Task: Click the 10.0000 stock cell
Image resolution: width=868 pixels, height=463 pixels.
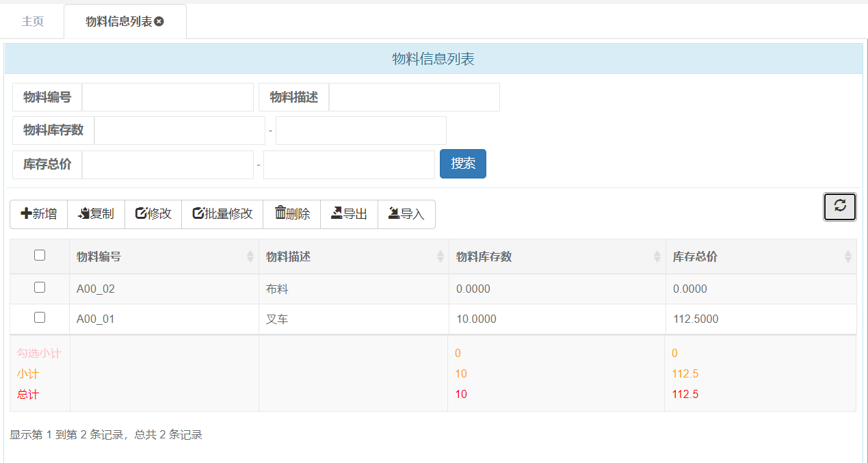Action: (x=557, y=319)
